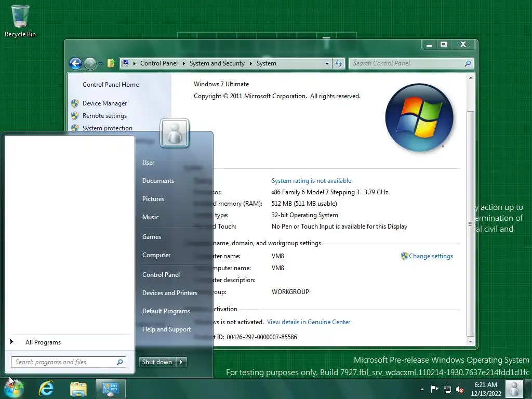This screenshot has width=532, height=399.
Task: Open the clock showing 6:21 AM
Action: tap(486, 389)
